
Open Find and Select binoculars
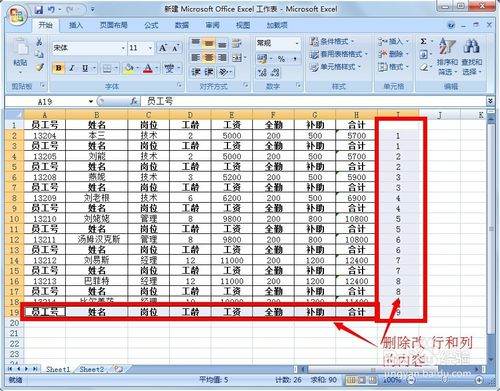tap(471, 56)
